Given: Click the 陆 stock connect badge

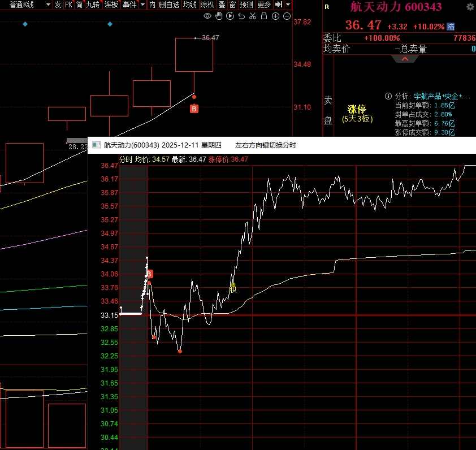Looking at the screenshot, I should [x=451, y=27].
